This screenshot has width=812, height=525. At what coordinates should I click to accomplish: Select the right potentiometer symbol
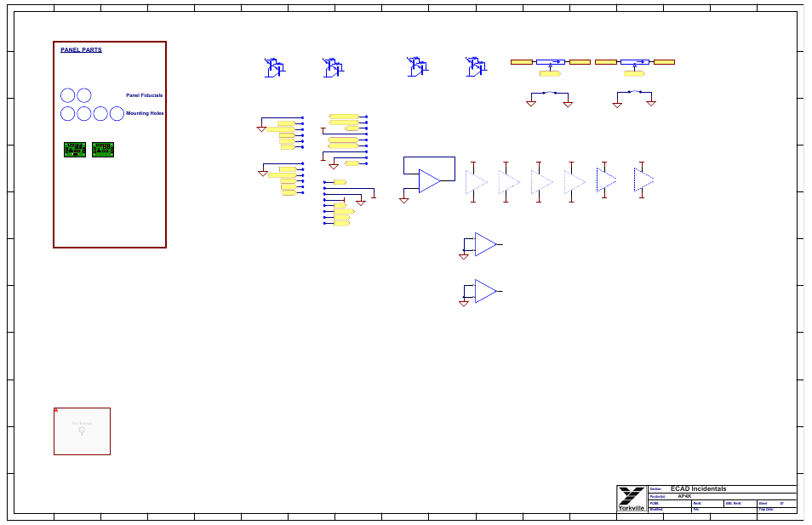[635, 62]
